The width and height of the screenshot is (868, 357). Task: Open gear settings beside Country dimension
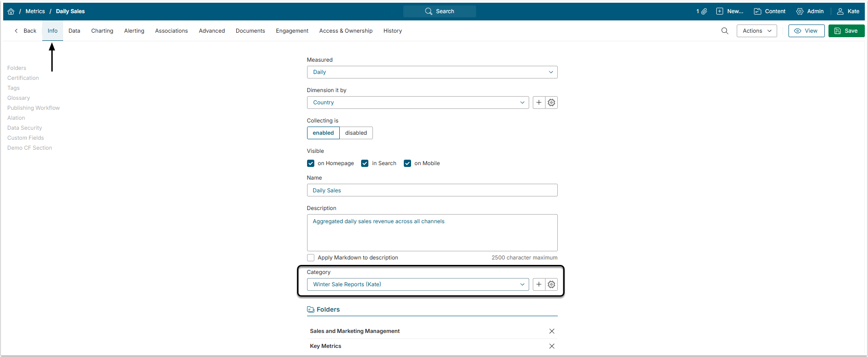pyautogui.click(x=551, y=103)
